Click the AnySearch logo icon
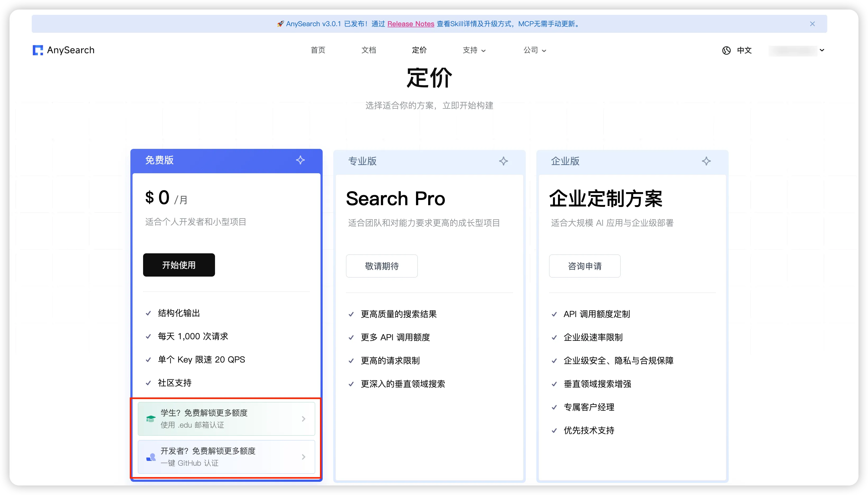 pyautogui.click(x=38, y=50)
